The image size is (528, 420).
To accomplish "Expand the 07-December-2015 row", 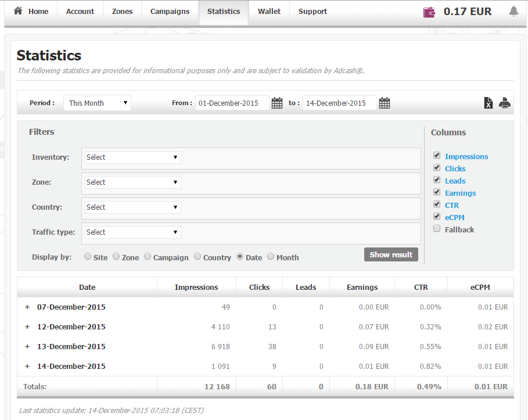I will click(27, 307).
